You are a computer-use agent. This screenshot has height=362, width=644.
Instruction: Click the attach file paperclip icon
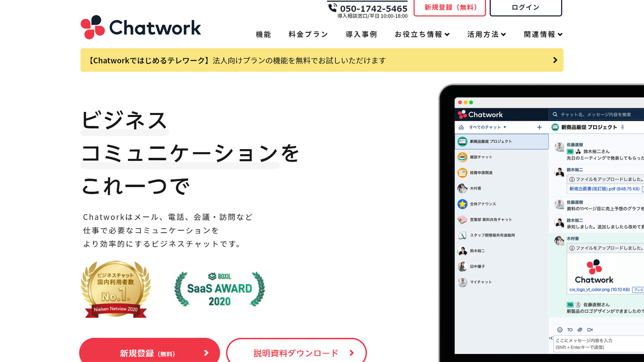point(580,330)
